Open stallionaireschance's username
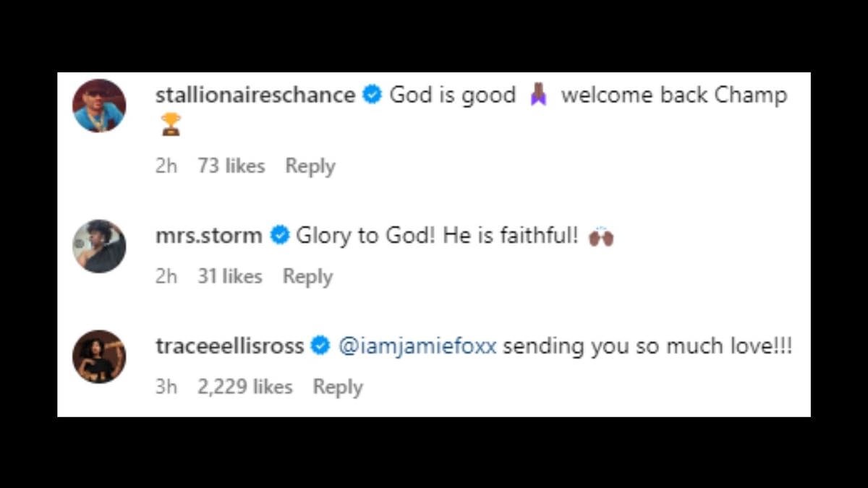The height and width of the screenshot is (488, 868). [x=253, y=94]
